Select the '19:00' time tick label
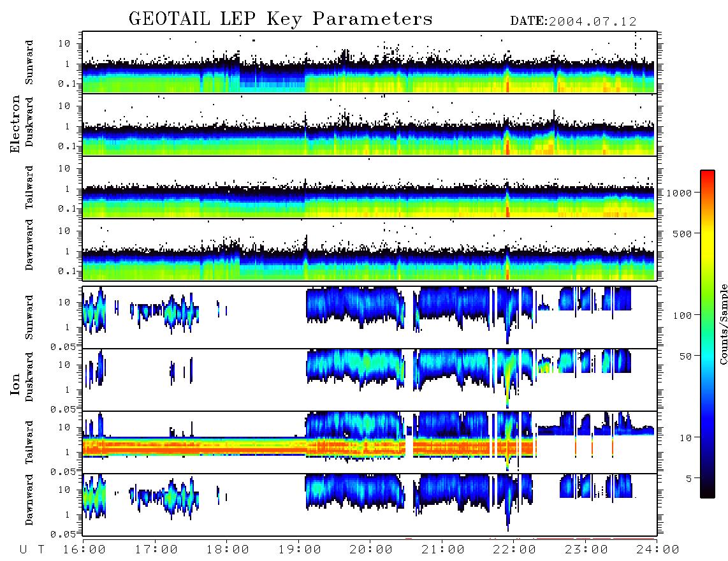 tap(300, 550)
